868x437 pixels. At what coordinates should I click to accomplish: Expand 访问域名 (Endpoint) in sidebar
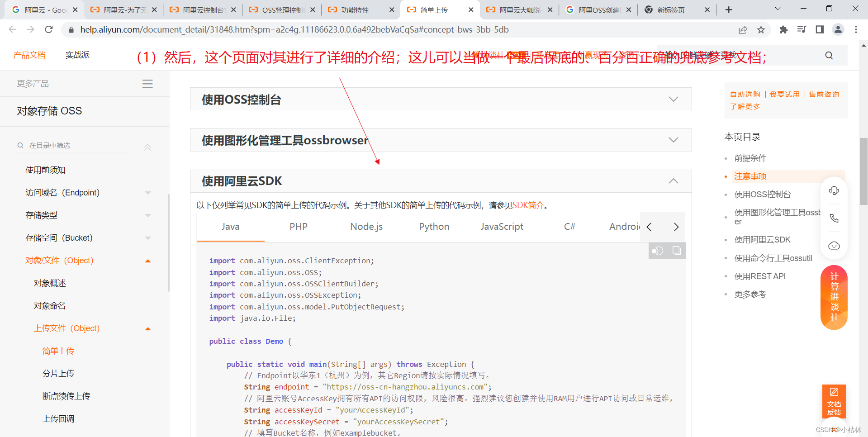pyautogui.click(x=147, y=193)
